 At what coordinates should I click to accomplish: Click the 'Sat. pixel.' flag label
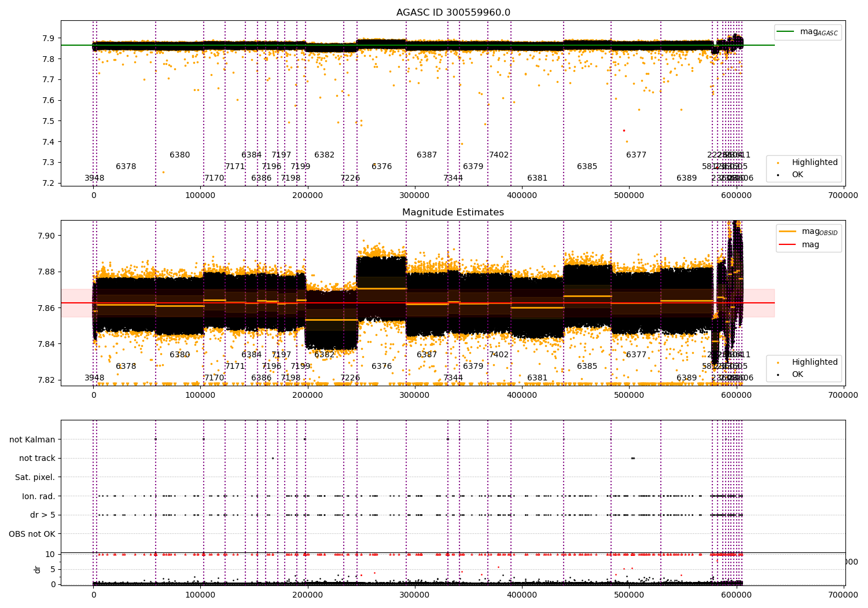(35, 477)
